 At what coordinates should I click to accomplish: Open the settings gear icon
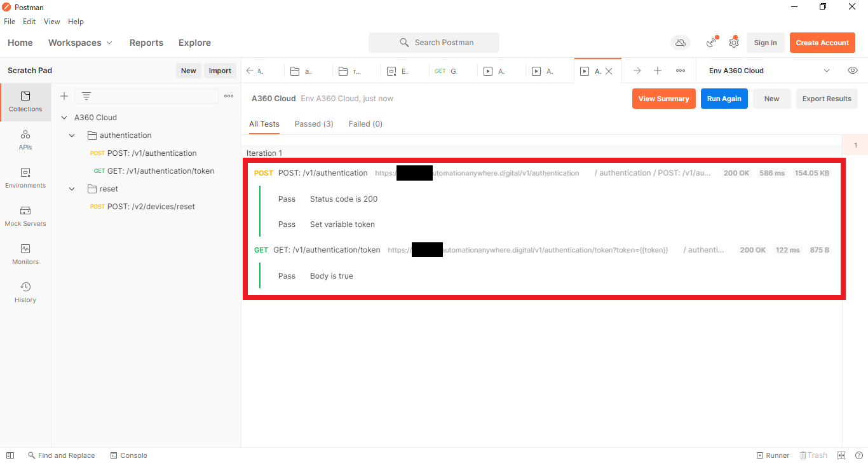[734, 43]
